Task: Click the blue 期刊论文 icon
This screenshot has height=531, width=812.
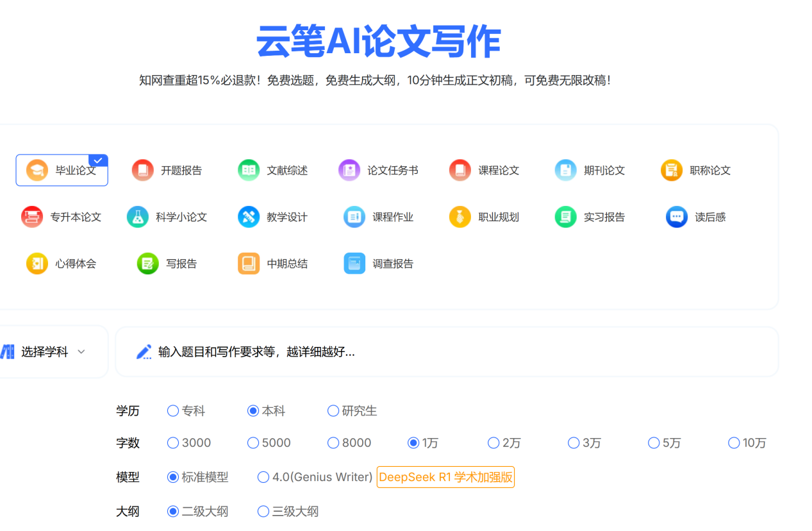Action: pyautogui.click(x=566, y=170)
